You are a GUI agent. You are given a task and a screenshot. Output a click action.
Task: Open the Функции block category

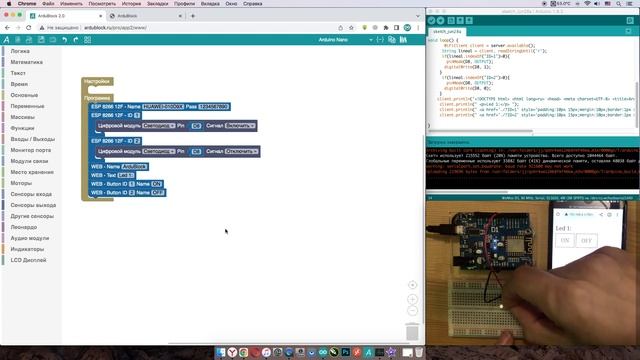pyautogui.click(x=22, y=128)
